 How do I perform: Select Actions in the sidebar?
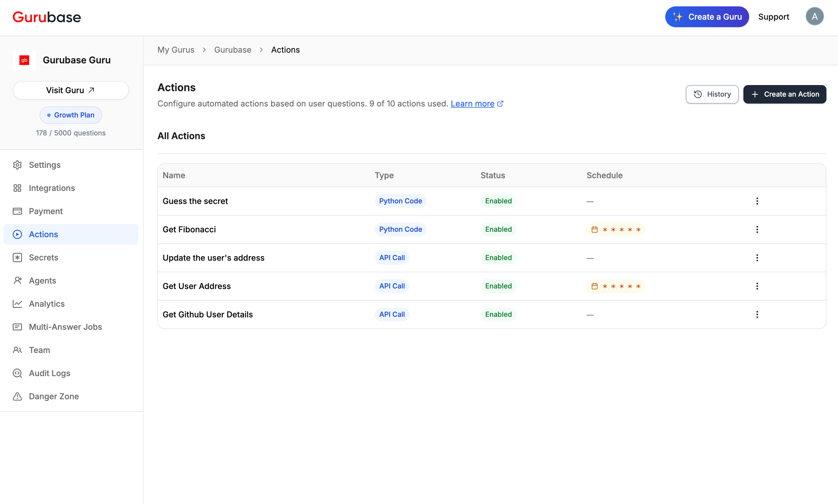71,234
